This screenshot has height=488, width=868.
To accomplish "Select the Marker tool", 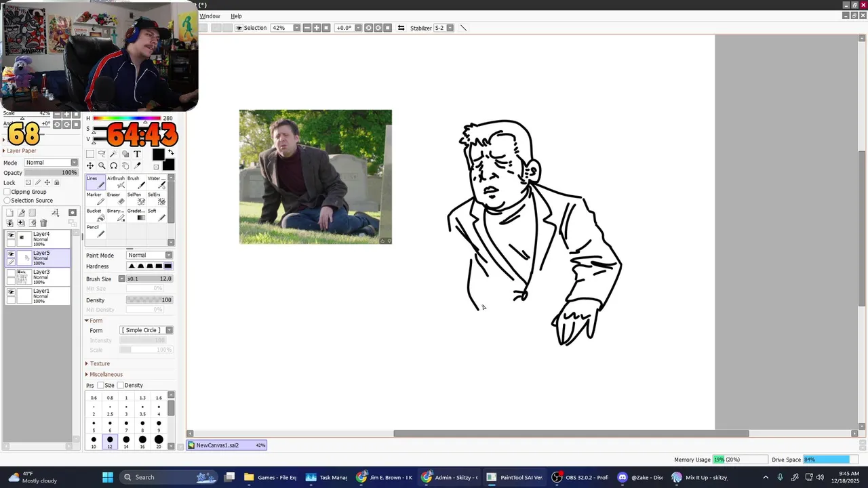I will click(x=96, y=199).
